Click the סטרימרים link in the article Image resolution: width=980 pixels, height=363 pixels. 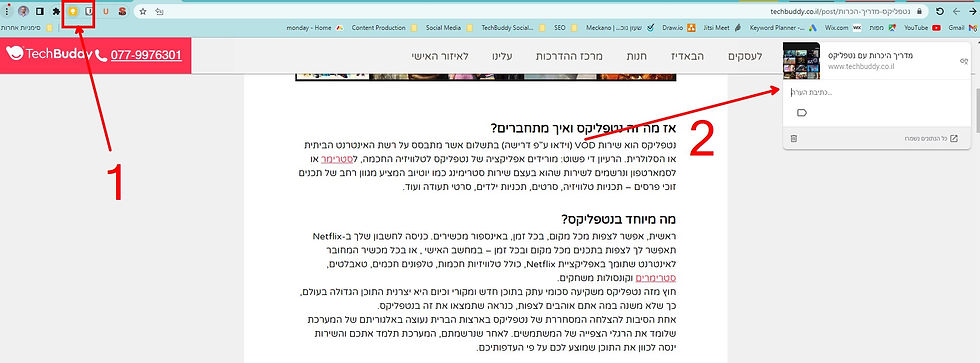tap(656, 278)
